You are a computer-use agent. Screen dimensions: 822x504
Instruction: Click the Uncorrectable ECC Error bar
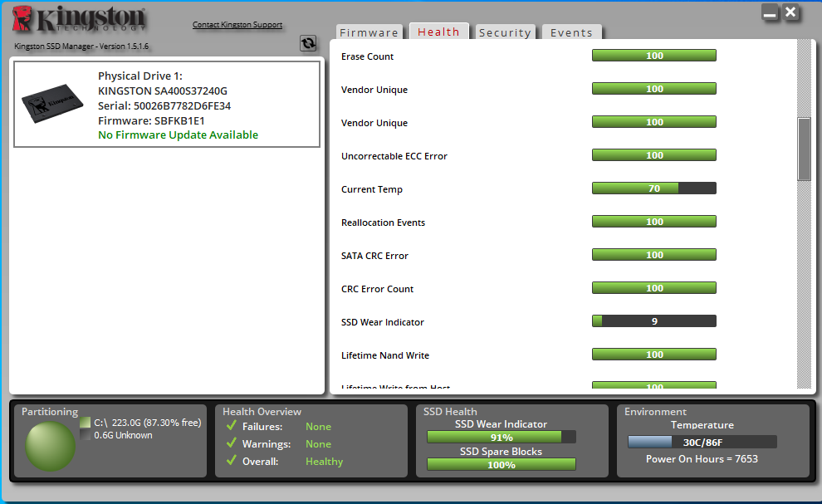[654, 155]
